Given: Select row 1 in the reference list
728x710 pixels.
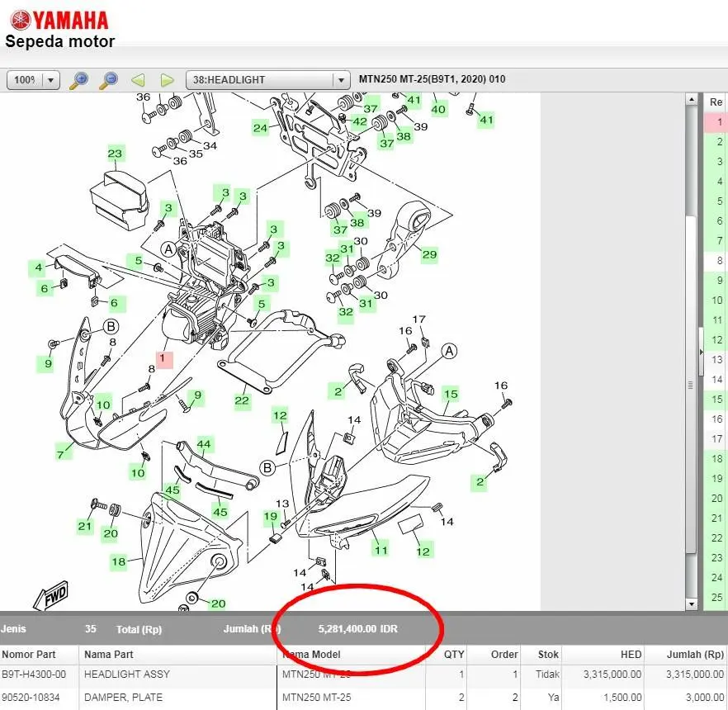Looking at the screenshot, I should tap(716, 122).
